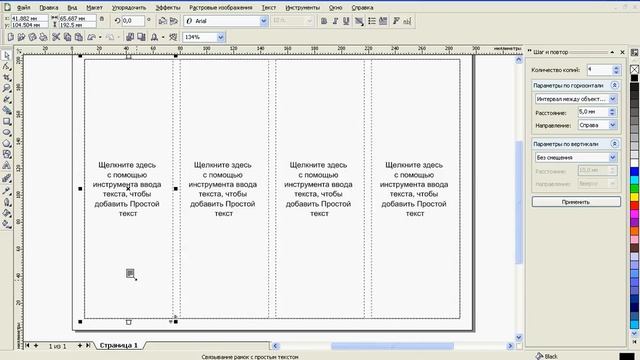The width and height of the screenshot is (640, 360).
Task: Click the Copy icon in toolbar
Action: coord(67,37)
